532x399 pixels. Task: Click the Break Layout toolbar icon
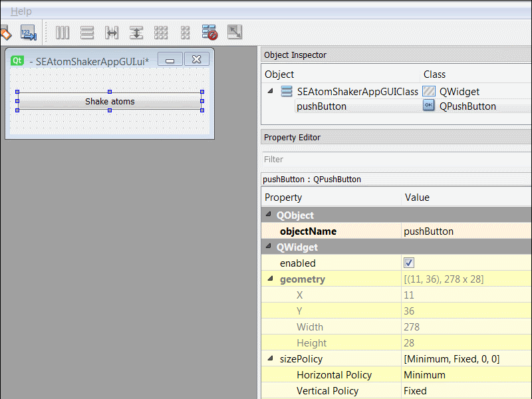[210, 32]
